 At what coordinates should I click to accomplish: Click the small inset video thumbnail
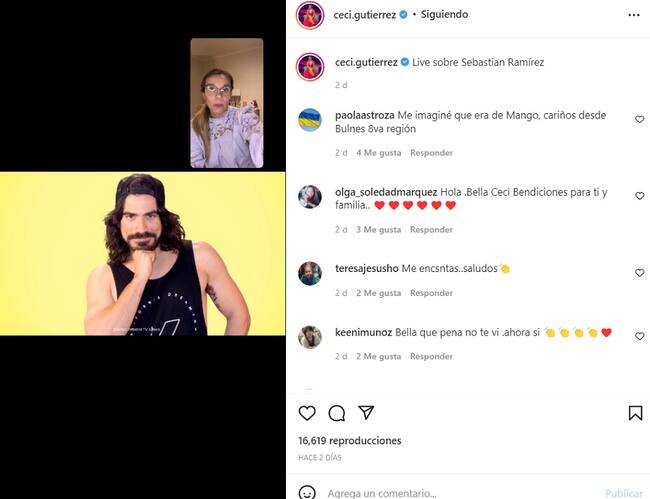tap(227, 103)
